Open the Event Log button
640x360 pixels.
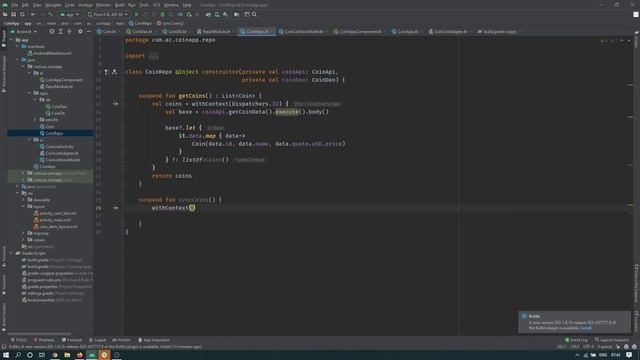point(576,340)
